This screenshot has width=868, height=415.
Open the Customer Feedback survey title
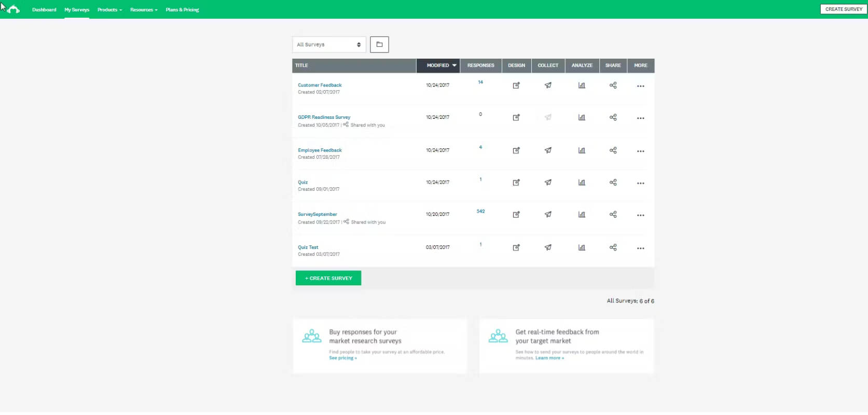tap(320, 85)
